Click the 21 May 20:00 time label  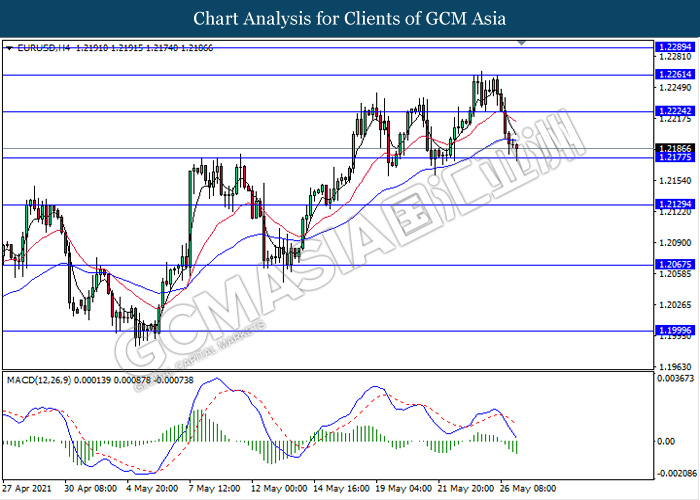466,488
